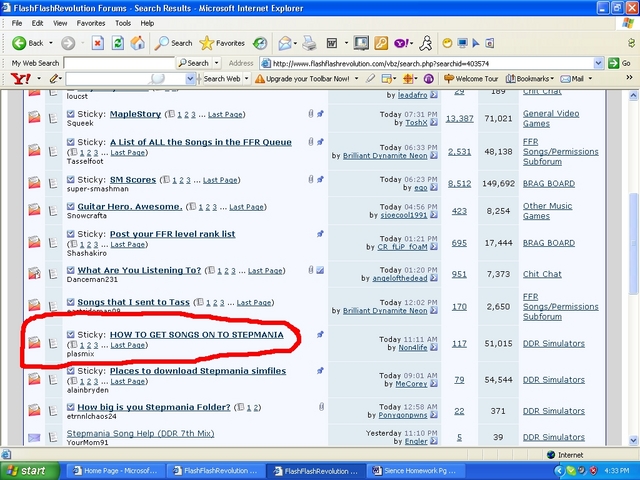
Task: Open the Search pane magnifier icon
Action: [162, 43]
